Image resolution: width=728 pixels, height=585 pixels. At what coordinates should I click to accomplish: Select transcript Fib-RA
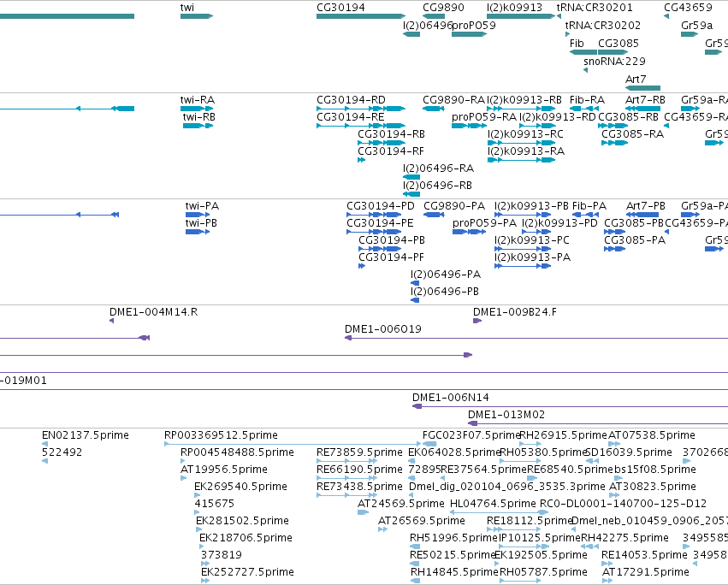[x=587, y=100]
